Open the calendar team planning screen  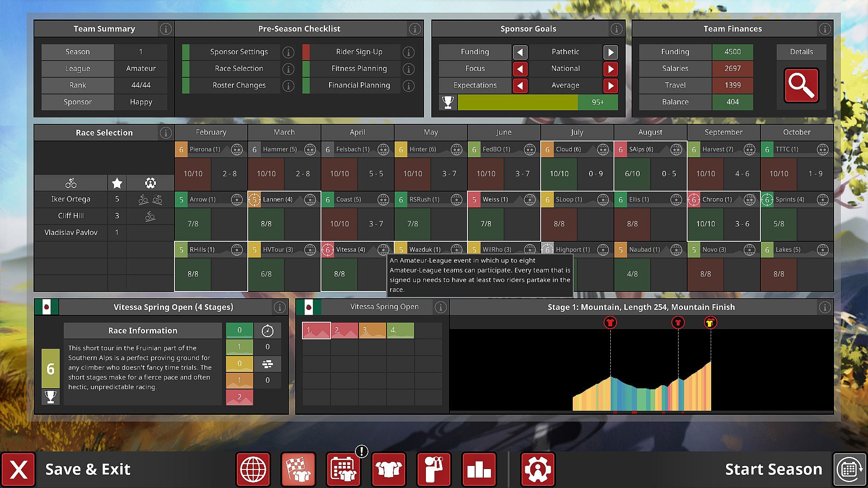(343, 469)
